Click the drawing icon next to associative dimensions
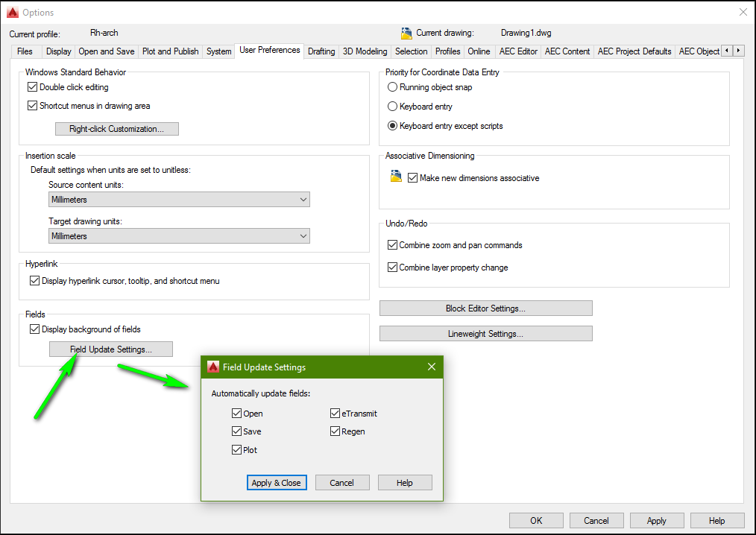 point(396,177)
